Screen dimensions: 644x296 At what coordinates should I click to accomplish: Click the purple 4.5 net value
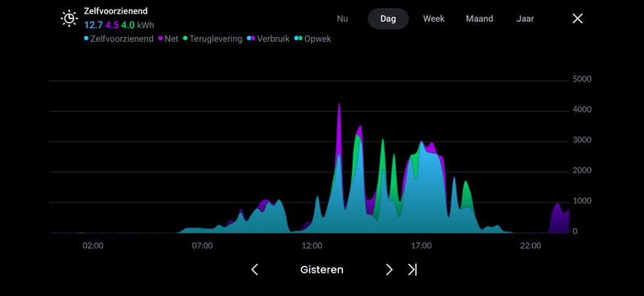pos(112,25)
